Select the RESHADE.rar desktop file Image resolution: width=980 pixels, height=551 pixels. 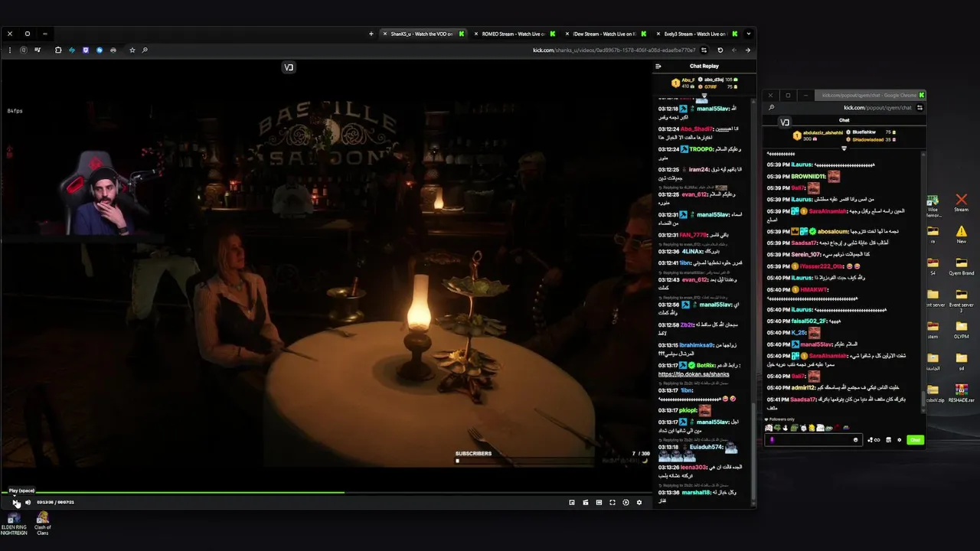(962, 393)
